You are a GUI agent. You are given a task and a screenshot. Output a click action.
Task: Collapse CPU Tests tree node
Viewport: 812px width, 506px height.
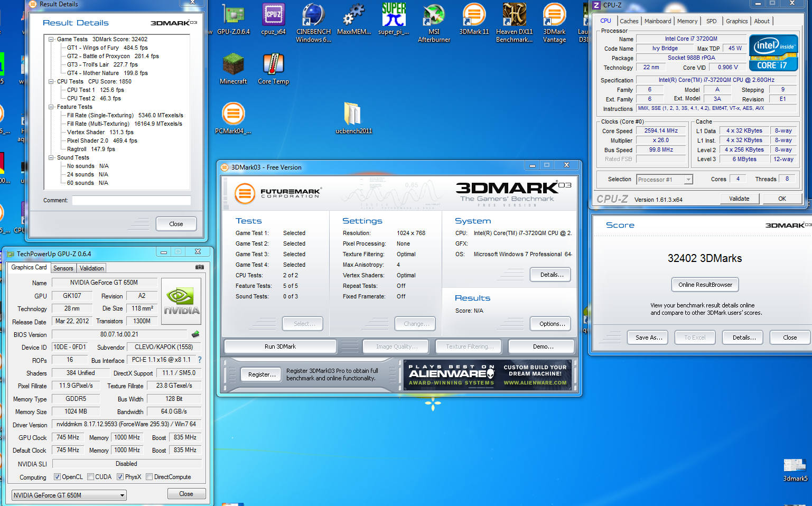[51, 81]
